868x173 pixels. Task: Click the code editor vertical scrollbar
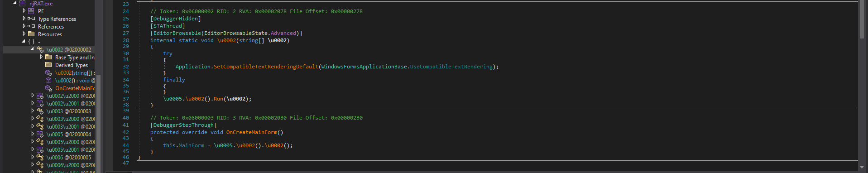point(863,86)
